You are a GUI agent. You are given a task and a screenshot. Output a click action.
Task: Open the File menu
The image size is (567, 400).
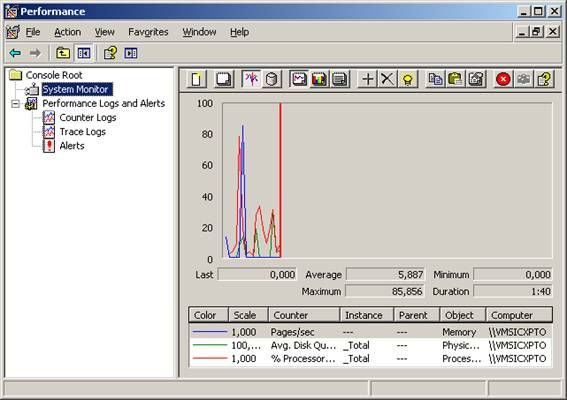point(33,32)
